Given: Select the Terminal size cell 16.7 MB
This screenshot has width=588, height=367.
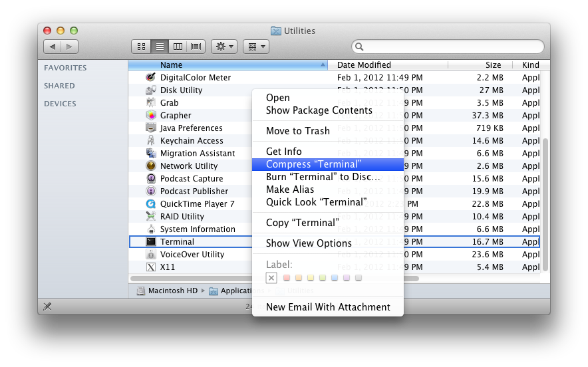Looking at the screenshot, I should (488, 242).
